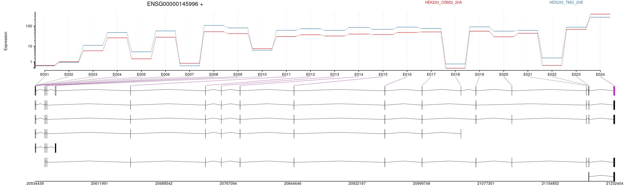644x188 pixels.
Task: Click the 100 tick on expression axis
Action: tap(29, 26)
